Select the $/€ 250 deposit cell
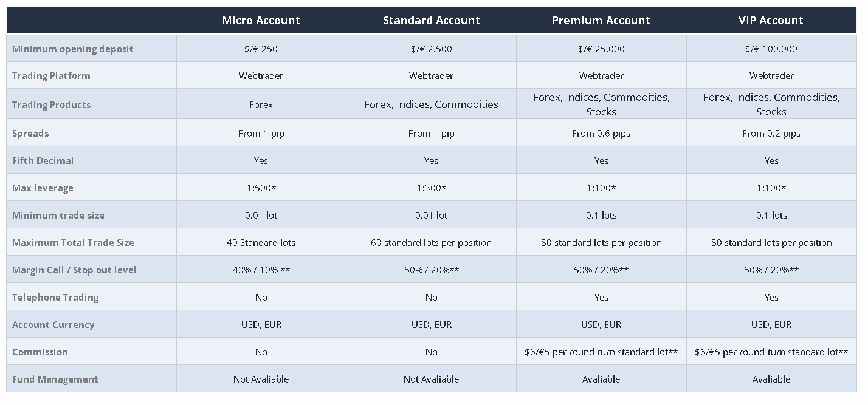The image size is (868, 405). 261,49
